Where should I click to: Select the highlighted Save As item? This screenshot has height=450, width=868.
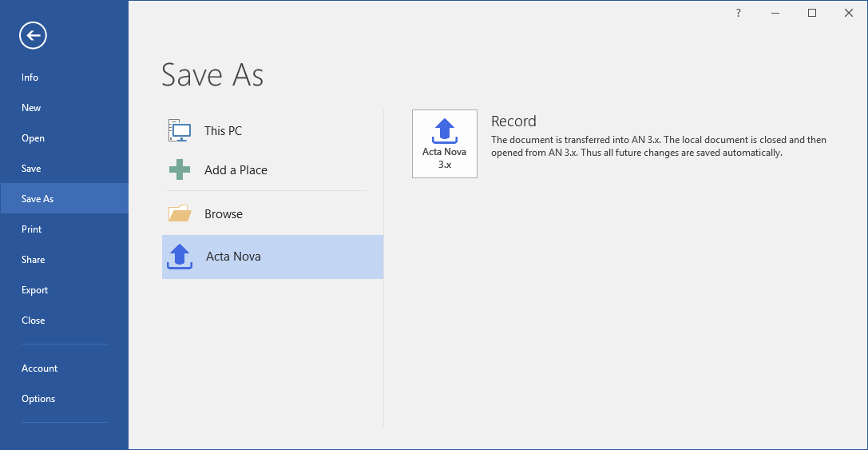(64, 198)
